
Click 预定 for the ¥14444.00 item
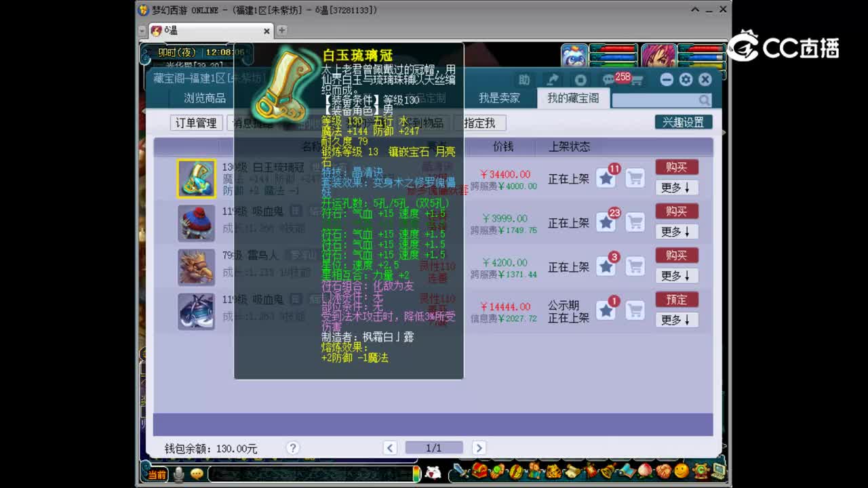(x=677, y=300)
